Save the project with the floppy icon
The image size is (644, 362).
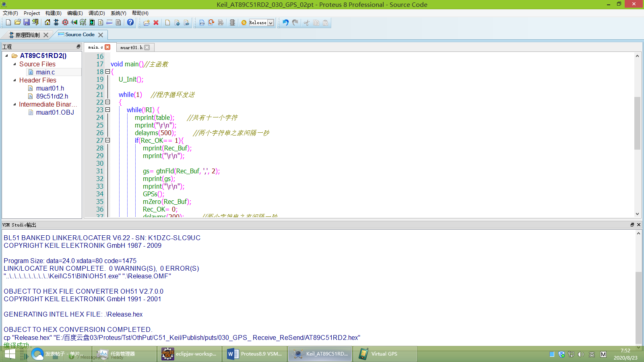[27, 23]
